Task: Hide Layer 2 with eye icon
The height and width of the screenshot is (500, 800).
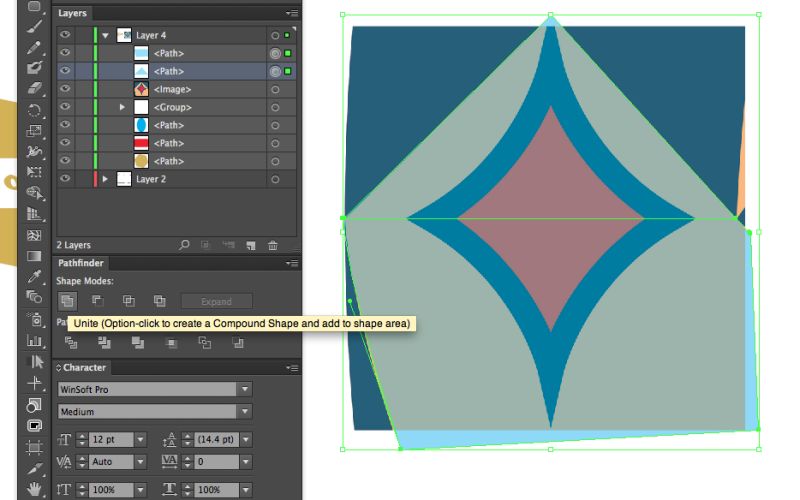Action: 65,179
